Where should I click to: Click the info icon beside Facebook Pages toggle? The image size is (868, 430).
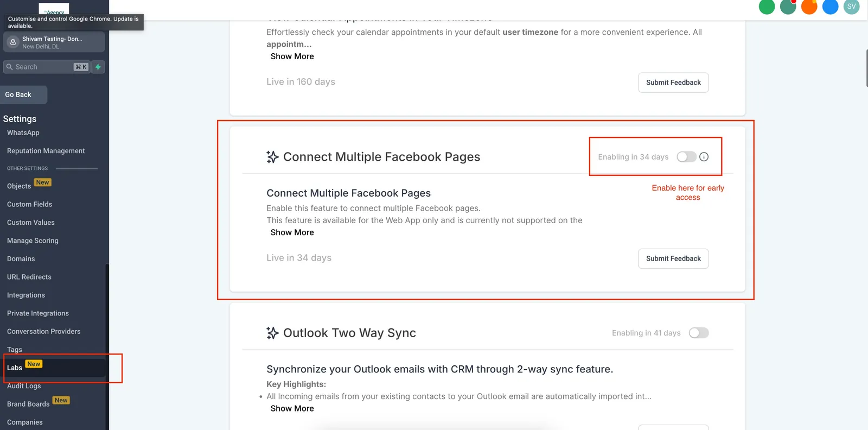click(704, 157)
